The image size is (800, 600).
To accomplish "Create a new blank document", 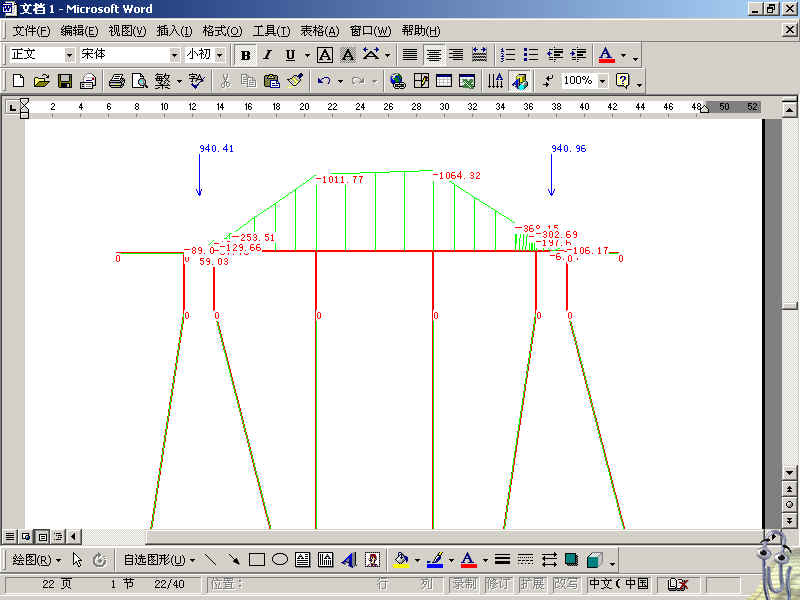I will (x=18, y=81).
